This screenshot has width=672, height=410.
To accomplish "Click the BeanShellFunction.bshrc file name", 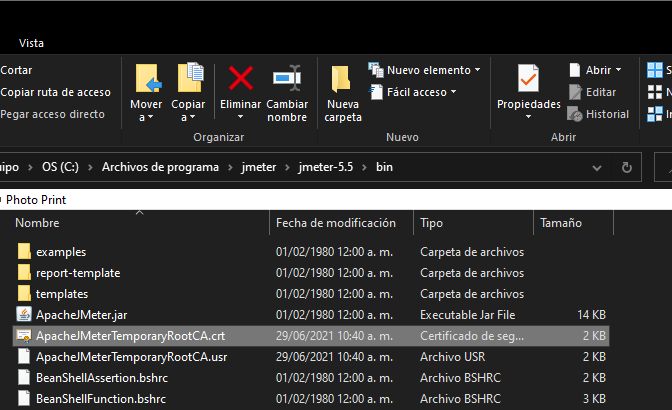I will (x=101, y=399).
